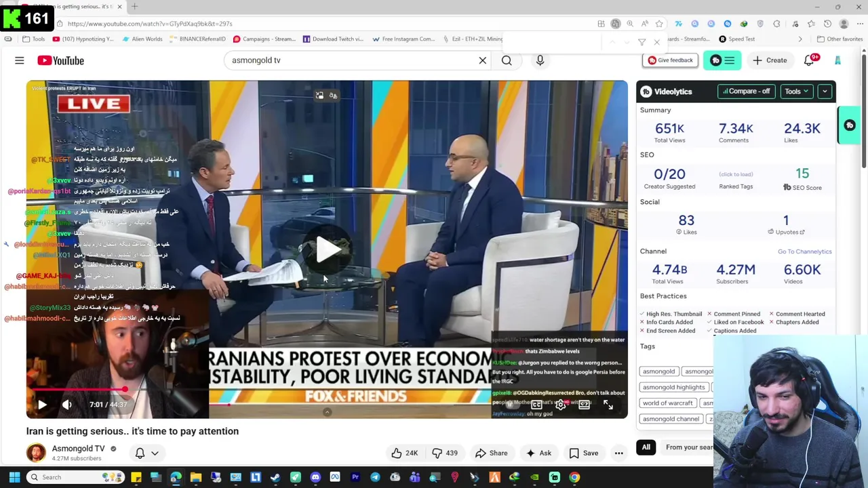This screenshot has height=488, width=868.
Task: Open the player settings gear
Action: (x=560, y=405)
